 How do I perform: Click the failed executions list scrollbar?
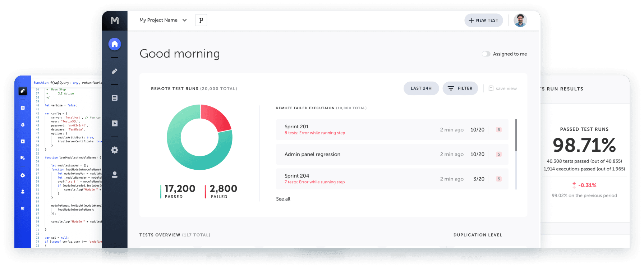(516, 136)
